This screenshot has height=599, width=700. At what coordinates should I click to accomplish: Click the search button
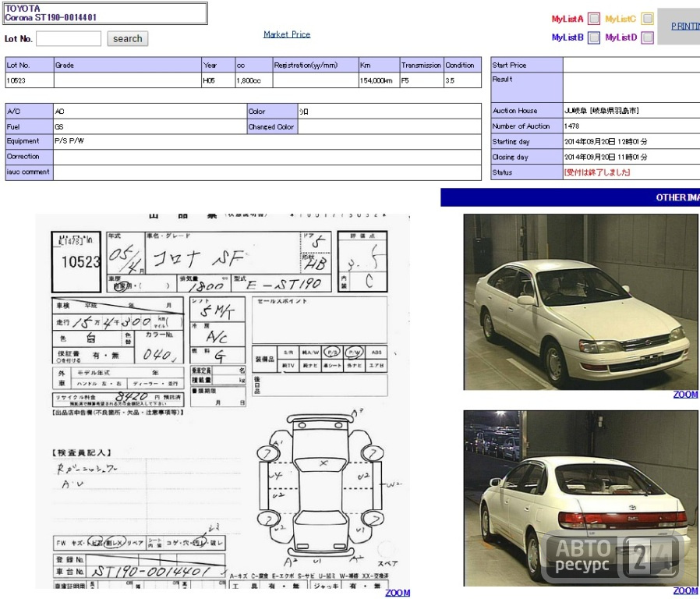[127, 38]
